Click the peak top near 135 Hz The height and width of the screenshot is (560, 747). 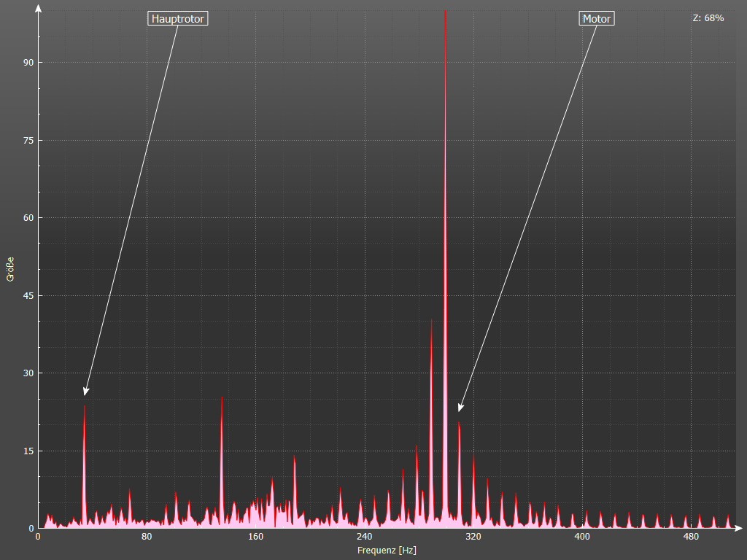point(222,399)
